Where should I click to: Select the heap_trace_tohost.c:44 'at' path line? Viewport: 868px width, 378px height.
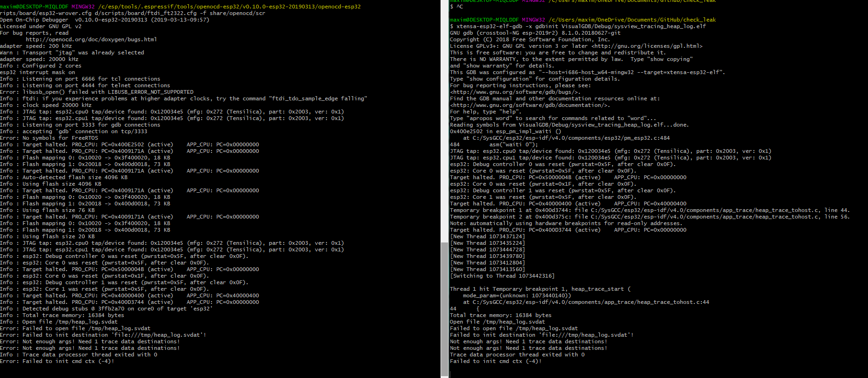(586, 302)
